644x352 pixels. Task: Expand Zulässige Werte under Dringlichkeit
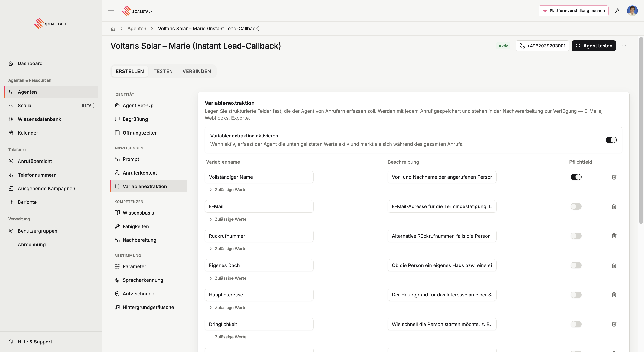(228, 337)
